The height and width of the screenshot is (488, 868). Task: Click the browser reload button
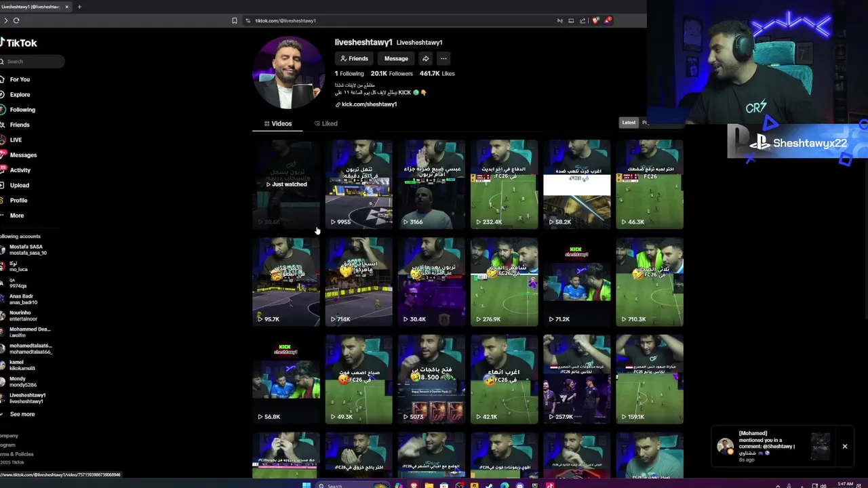[x=16, y=20]
